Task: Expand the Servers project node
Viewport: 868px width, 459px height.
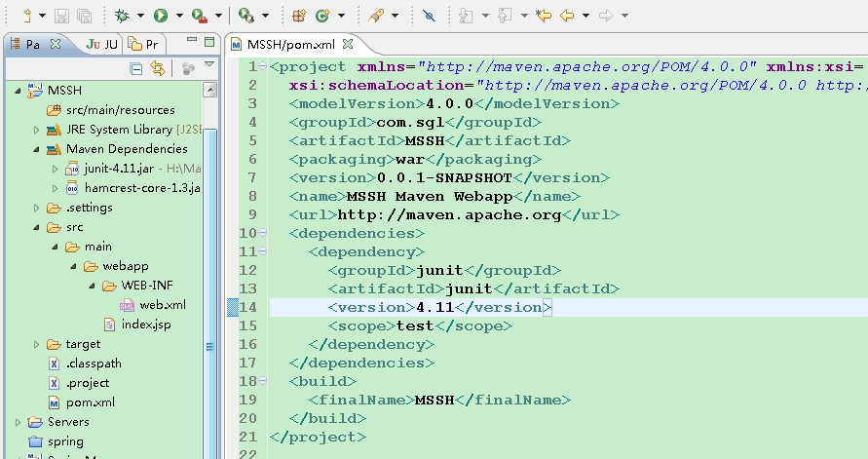Action: click(x=18, y=423)
